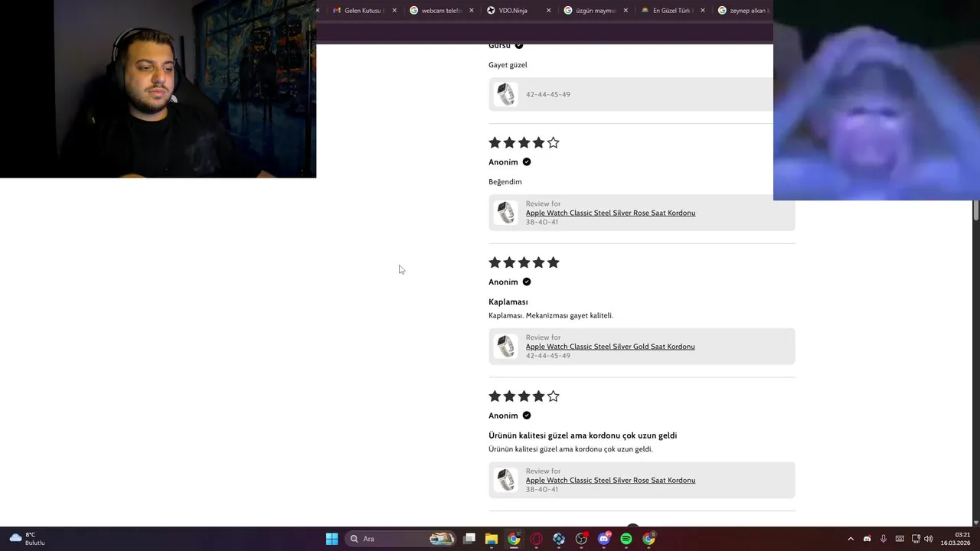Switch to the zeynep alkan tab

click(743, 11)
